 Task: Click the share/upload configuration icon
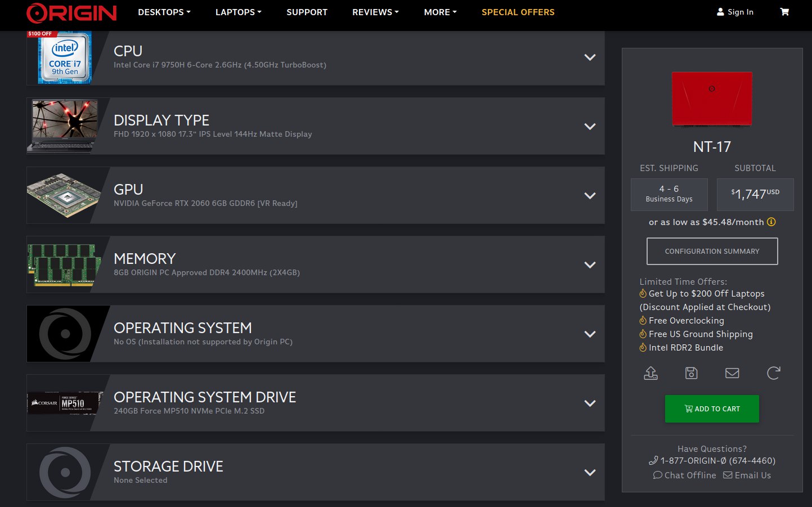coord(651,373)
